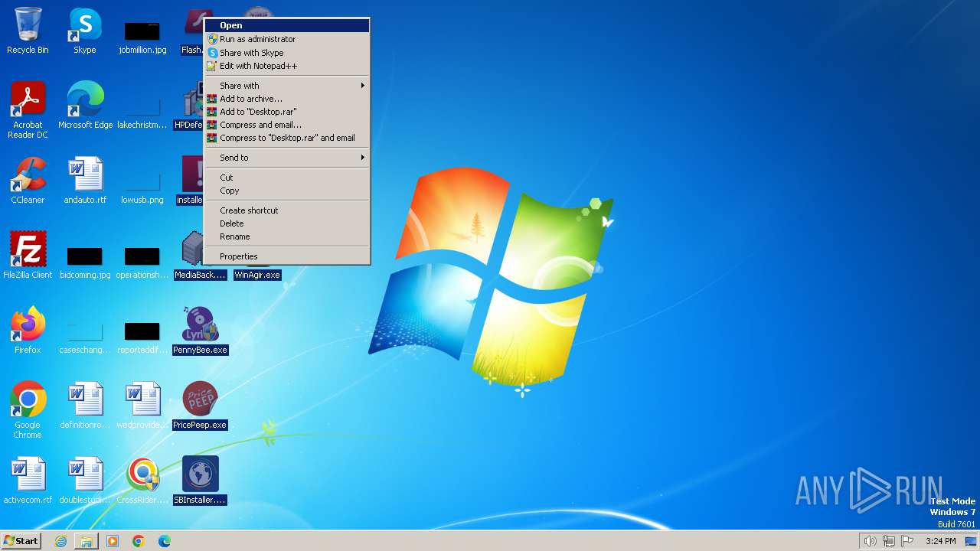
Task: Choose Add to "Desktop.rar"
Action: coord(287,112)
